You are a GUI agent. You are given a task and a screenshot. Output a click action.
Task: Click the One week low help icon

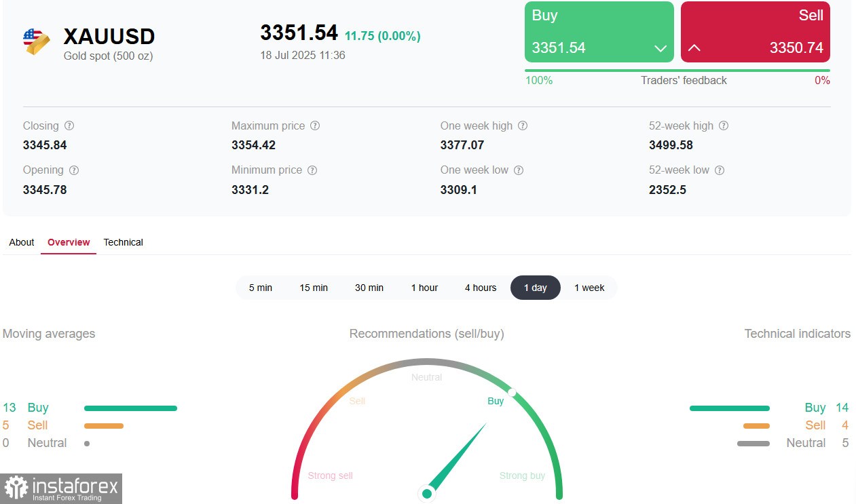(x=519, y=170)
